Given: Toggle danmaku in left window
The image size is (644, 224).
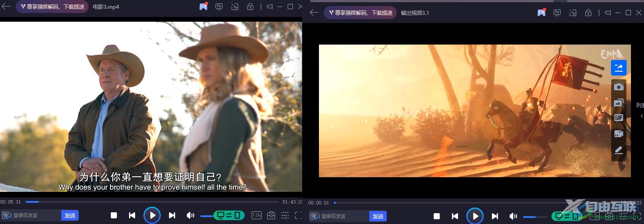Looking at the screenshot, I should (x=6, y=215).
